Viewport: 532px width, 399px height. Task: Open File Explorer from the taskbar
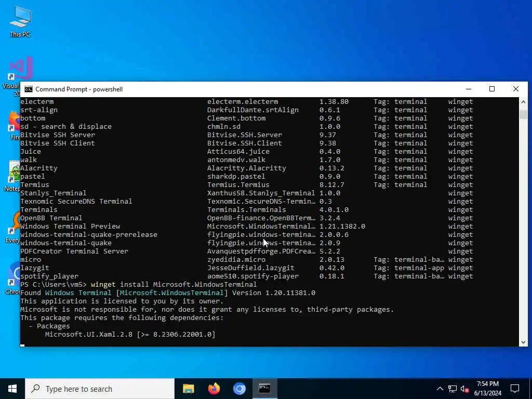[188, 389]
